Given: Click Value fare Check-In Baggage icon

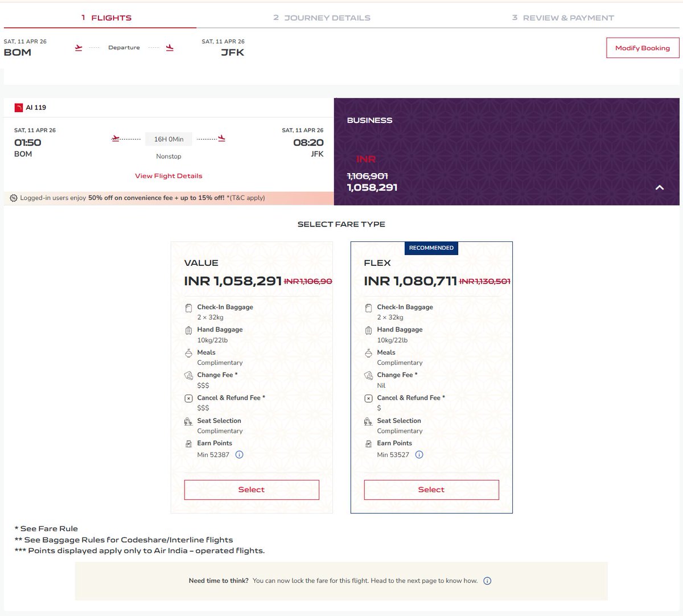Looking at the screenshot, I should click(x=189, y=308).
